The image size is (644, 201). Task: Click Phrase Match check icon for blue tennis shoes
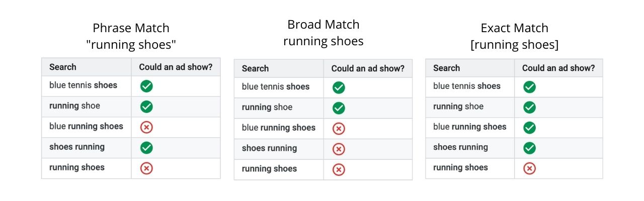(x=146, y=86)
